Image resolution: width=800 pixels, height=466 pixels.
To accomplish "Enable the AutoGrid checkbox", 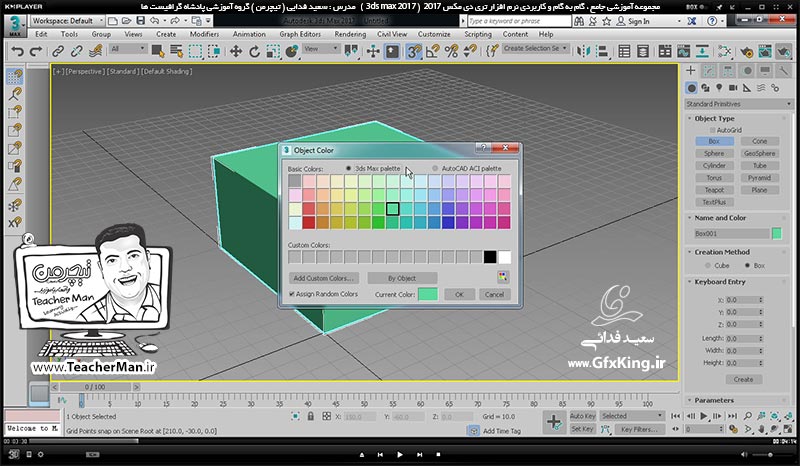I will point(713,130).
